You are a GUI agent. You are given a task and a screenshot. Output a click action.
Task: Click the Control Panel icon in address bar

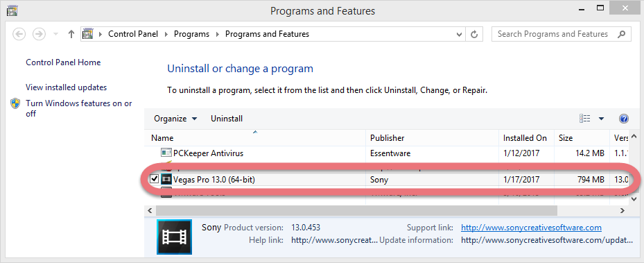pos(87,34)
